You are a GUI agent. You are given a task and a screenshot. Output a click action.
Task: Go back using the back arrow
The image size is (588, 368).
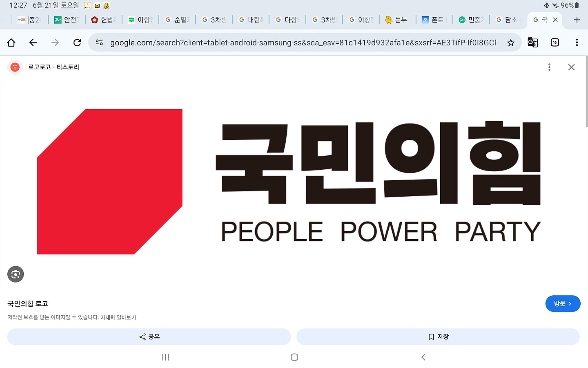pyautogui.click(x=33, y=43)
